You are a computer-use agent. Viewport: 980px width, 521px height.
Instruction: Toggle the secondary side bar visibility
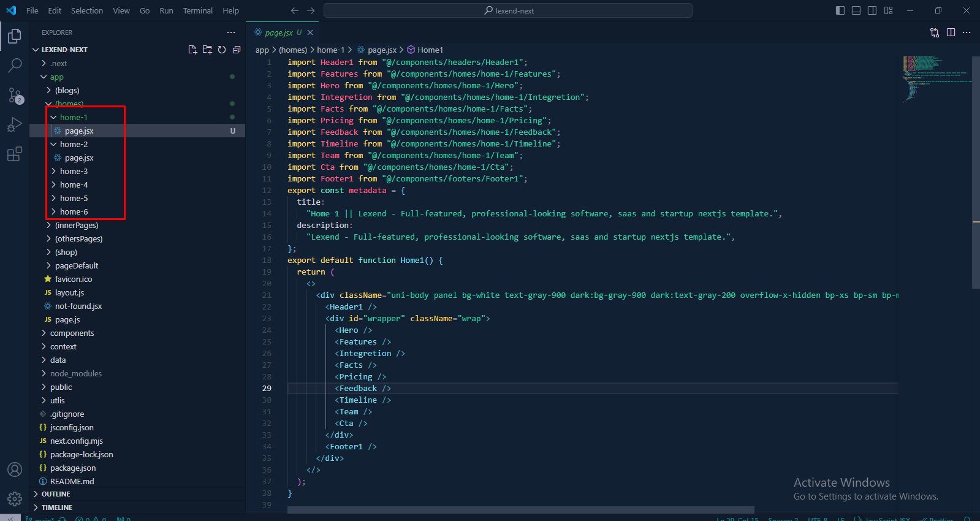872,10
